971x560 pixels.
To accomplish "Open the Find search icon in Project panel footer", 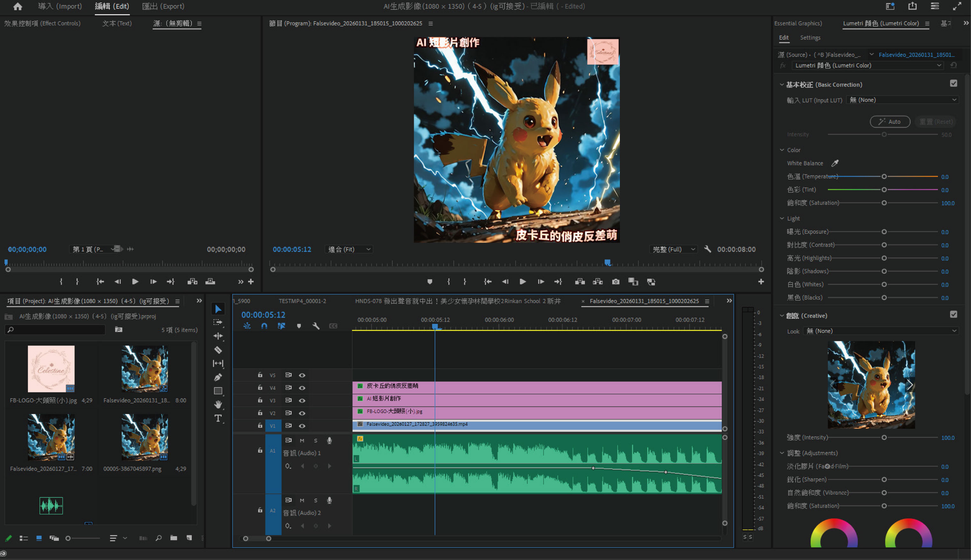I will [x=158, y=538].
